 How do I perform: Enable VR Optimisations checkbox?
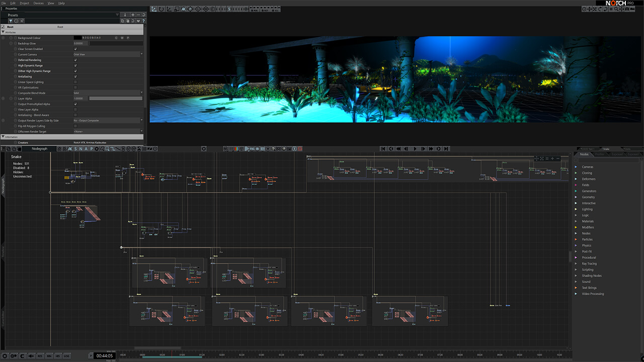tap(75, 87)
